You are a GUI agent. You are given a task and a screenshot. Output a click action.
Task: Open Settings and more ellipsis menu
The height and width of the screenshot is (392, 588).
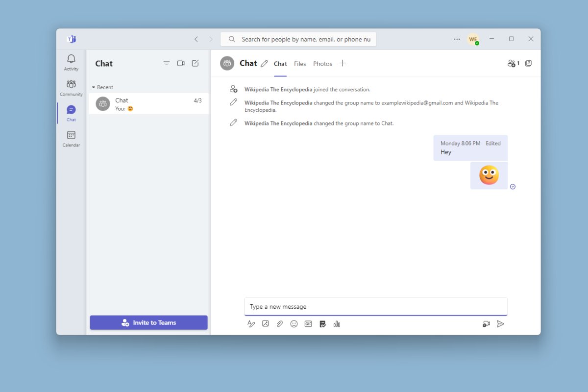click(x=457, y=39)
